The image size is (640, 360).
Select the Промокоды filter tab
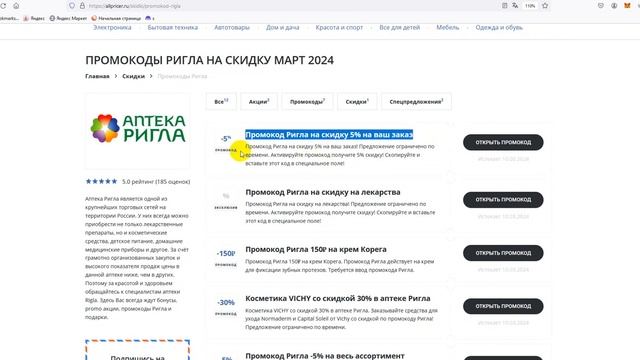pos(307,102)
